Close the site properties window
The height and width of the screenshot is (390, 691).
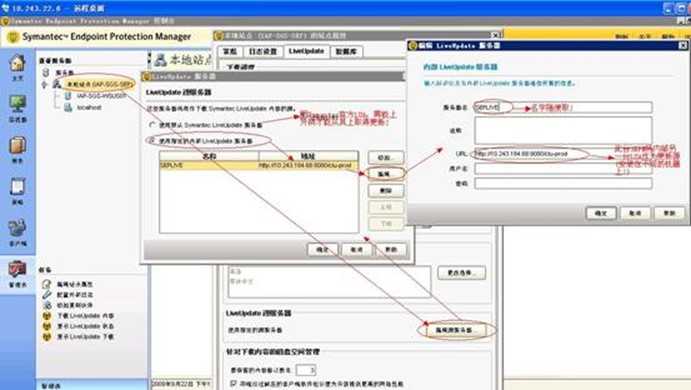(x=496, y=35)
